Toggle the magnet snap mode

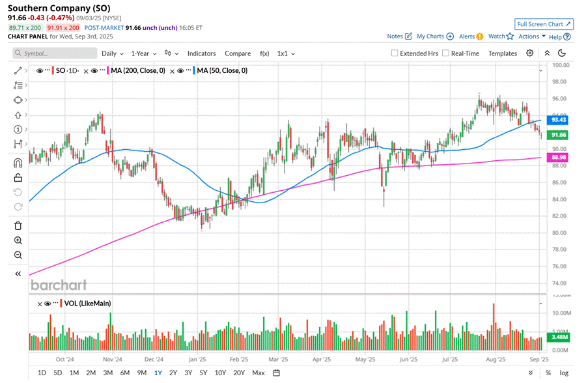pyautogui.click(x=18, y=163)
